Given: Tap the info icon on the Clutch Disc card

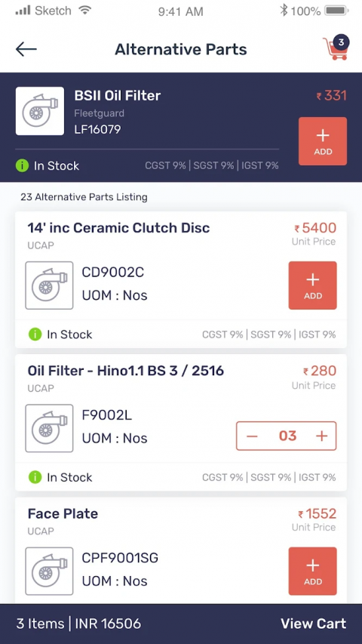Looking at the screenshot, I should (35, 334).
